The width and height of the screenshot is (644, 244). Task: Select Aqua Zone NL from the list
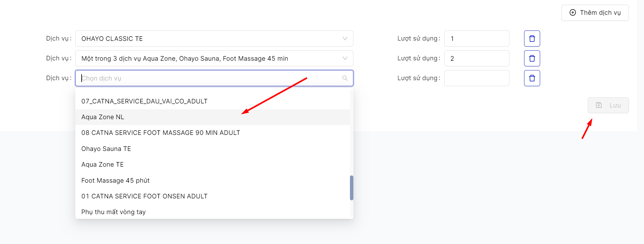tap(103, 117)
